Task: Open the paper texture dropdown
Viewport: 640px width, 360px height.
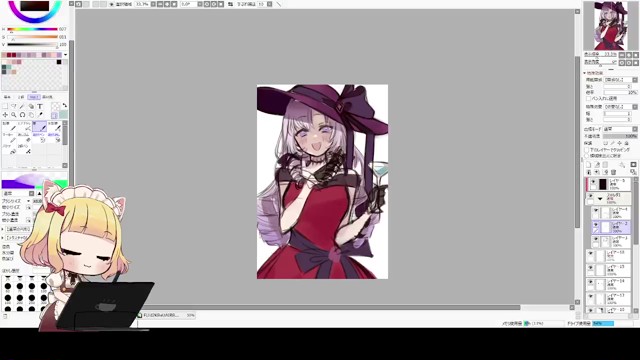Action: (620, 80)
